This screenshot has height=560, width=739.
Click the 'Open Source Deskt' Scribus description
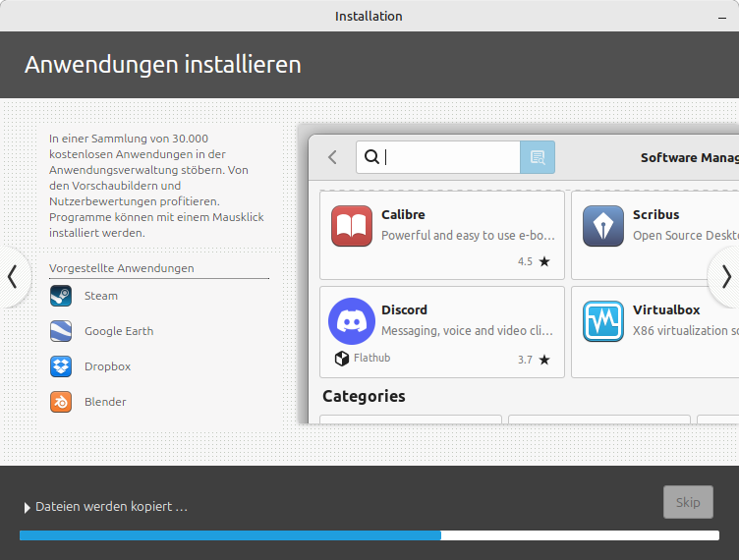[686, 236]
